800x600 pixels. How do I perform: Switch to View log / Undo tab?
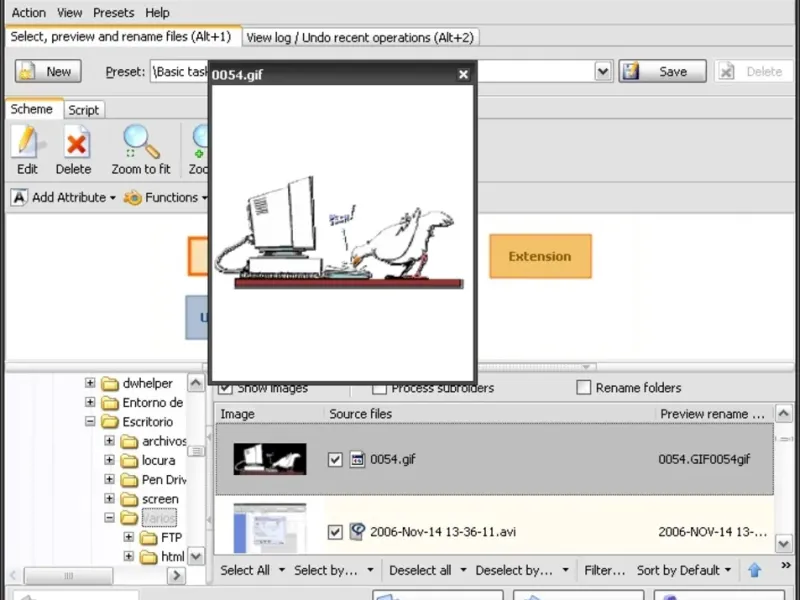(x=360, y=37)
